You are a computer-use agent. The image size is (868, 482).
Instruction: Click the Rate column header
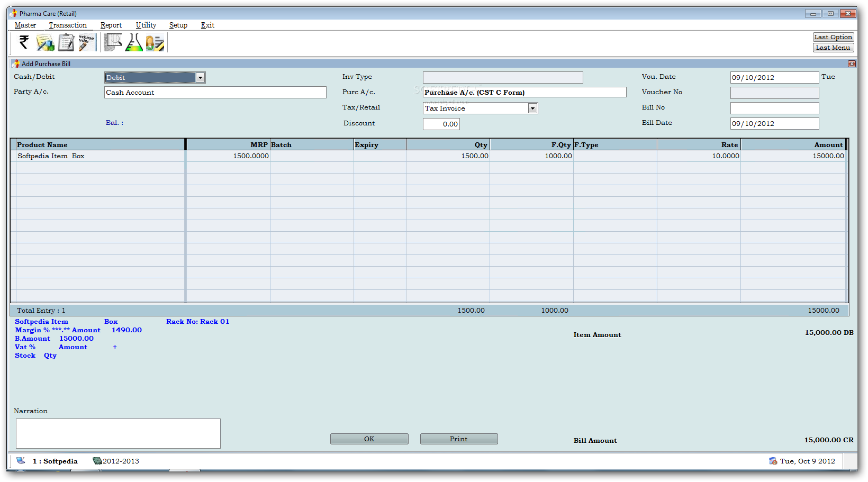699,145
